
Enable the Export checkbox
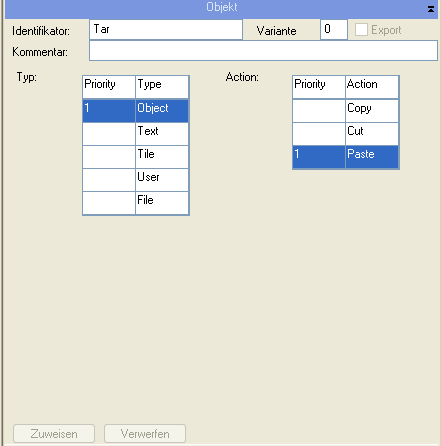pos(361,30)
